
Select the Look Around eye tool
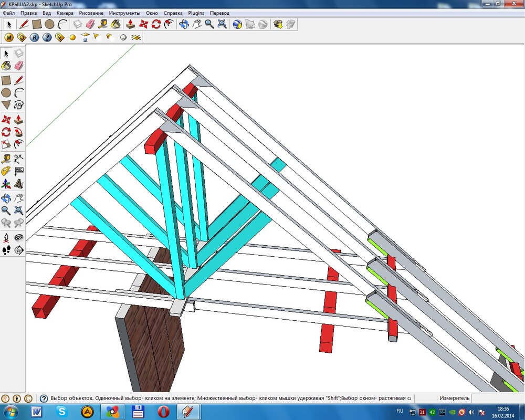18,237
